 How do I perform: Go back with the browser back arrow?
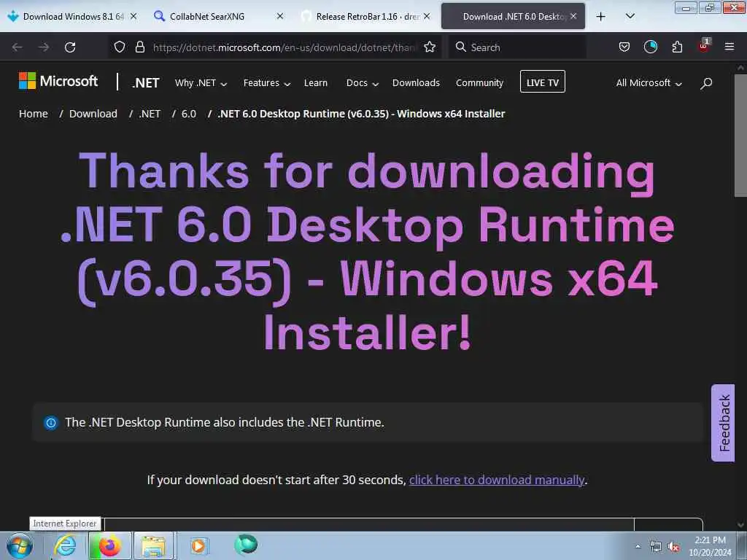(x=18, y=47)
